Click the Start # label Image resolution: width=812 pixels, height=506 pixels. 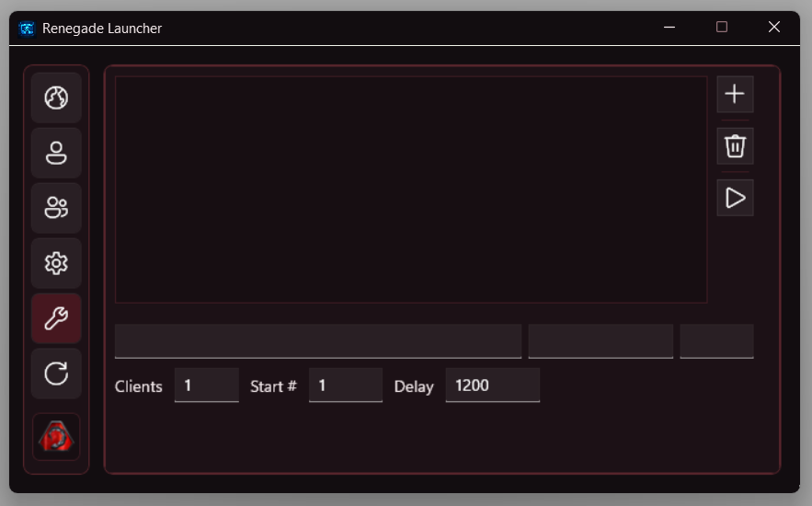273,386
